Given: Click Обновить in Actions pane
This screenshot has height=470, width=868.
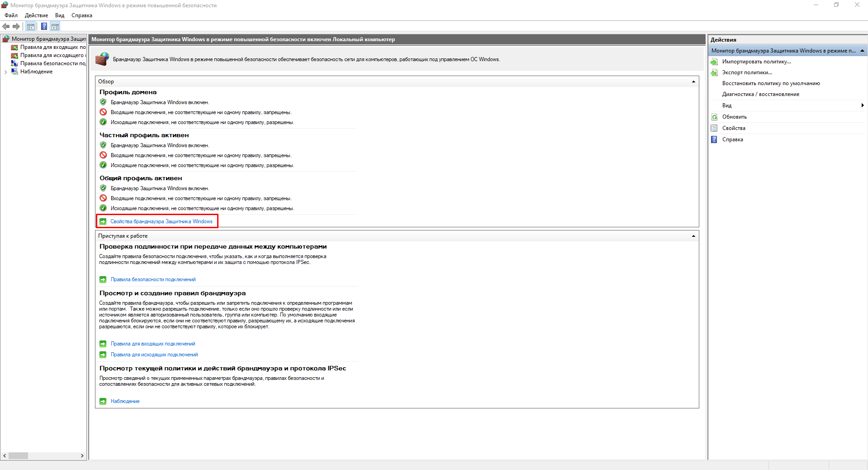Looking at the screenshot, I should click(x=735, y=117).
